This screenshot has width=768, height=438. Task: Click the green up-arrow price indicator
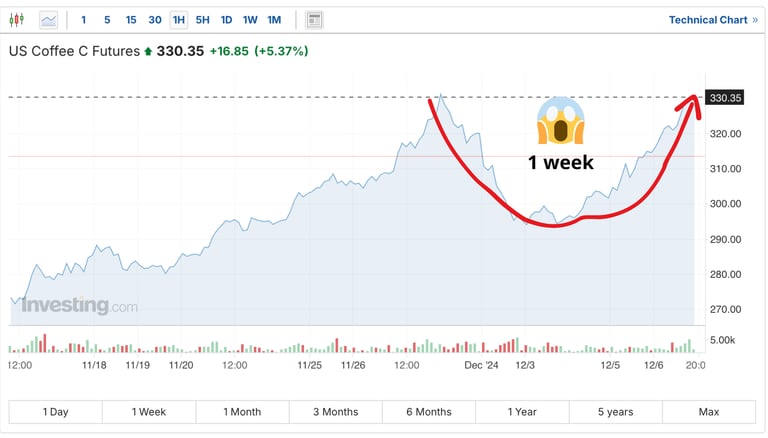click(149, 51)
